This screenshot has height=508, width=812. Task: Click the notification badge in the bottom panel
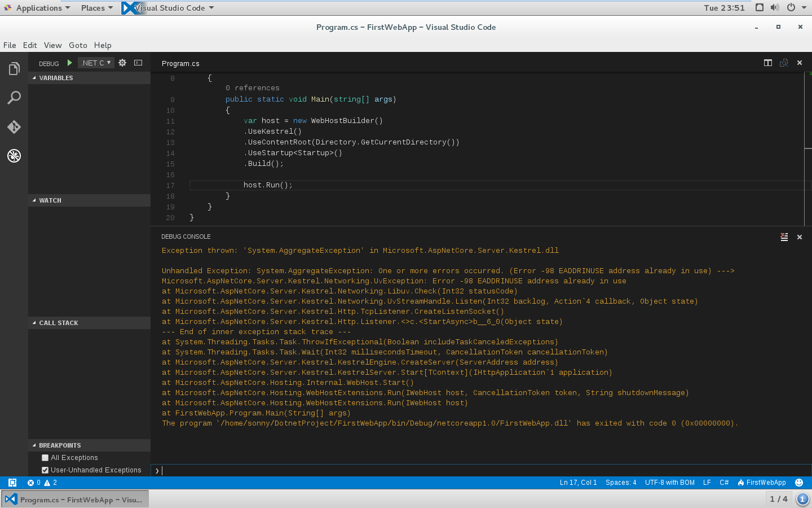click(802, 499)
